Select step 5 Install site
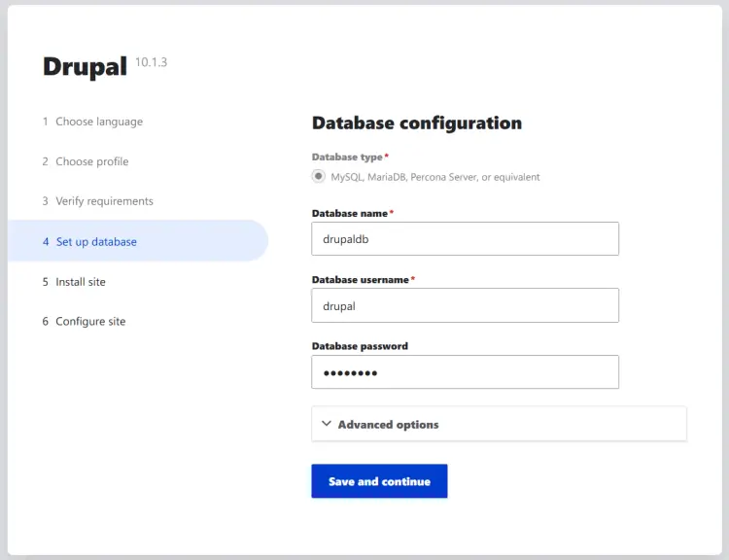Viewport: 729px width, 560px height. pos(80,282)
